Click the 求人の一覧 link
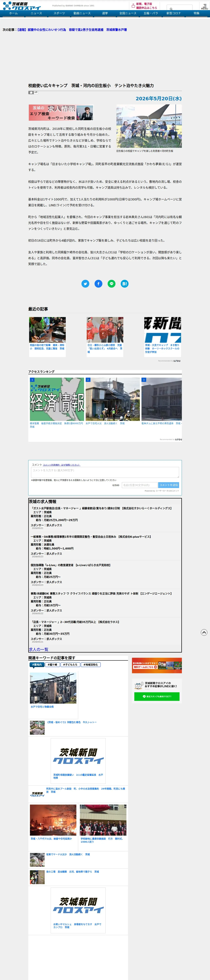This screenshot has height=980, width=210. pyautogui.click(x=38, y=649)
